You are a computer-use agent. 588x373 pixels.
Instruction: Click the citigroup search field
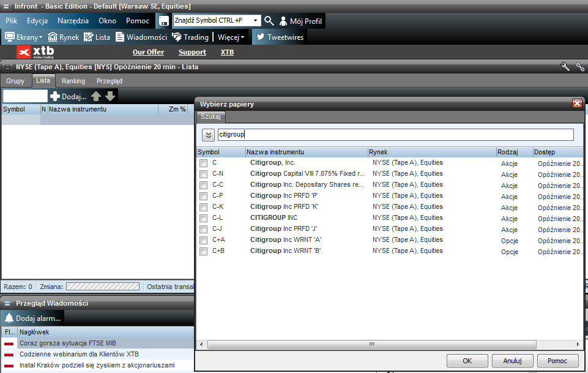point(396,134)
